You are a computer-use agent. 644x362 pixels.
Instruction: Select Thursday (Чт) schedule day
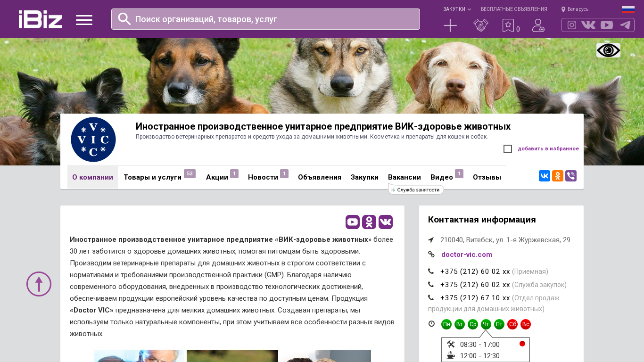coord(486,324)
